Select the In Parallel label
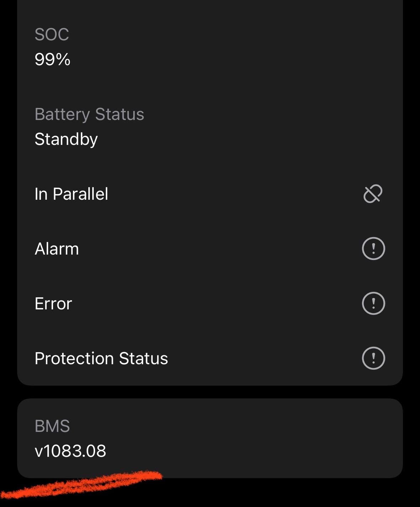420x507 pixels. (x=71, y=194)
